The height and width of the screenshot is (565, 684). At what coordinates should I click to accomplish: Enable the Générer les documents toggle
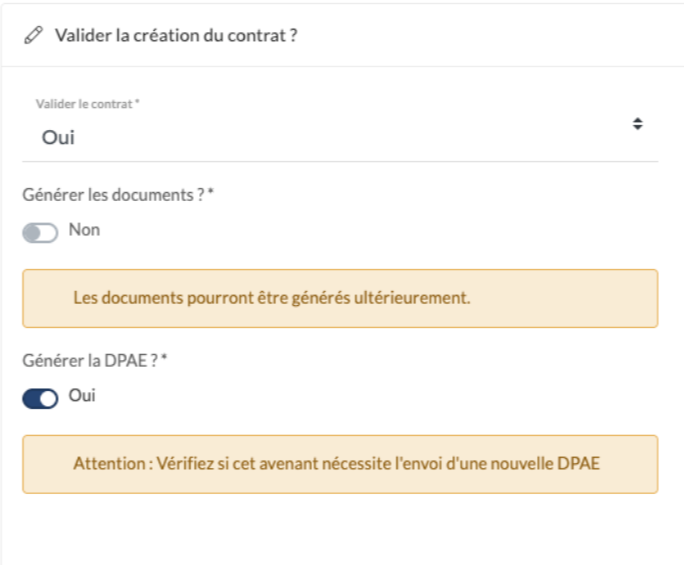40,233
